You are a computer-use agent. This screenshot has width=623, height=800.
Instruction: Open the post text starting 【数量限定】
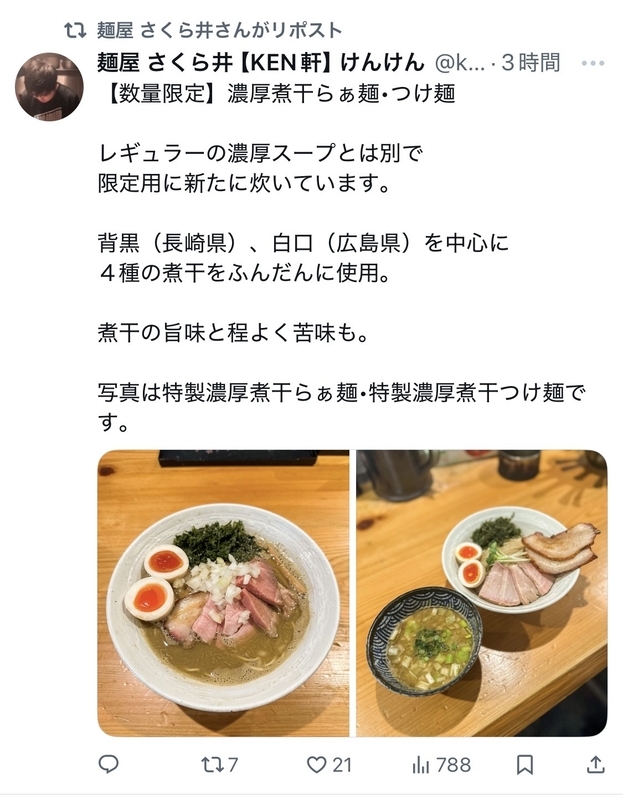342,258
